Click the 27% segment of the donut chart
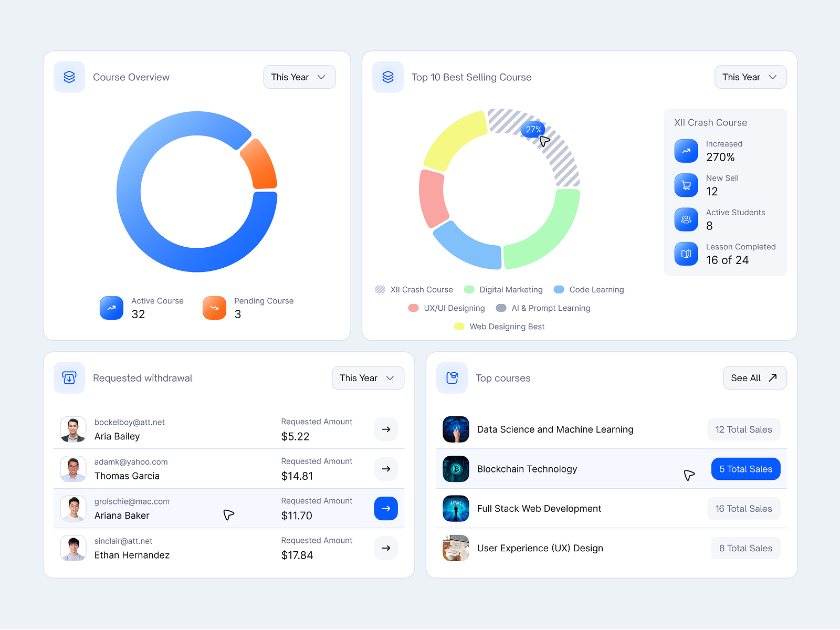The height and width of the screenshot is (630, 840). point(533,129)
